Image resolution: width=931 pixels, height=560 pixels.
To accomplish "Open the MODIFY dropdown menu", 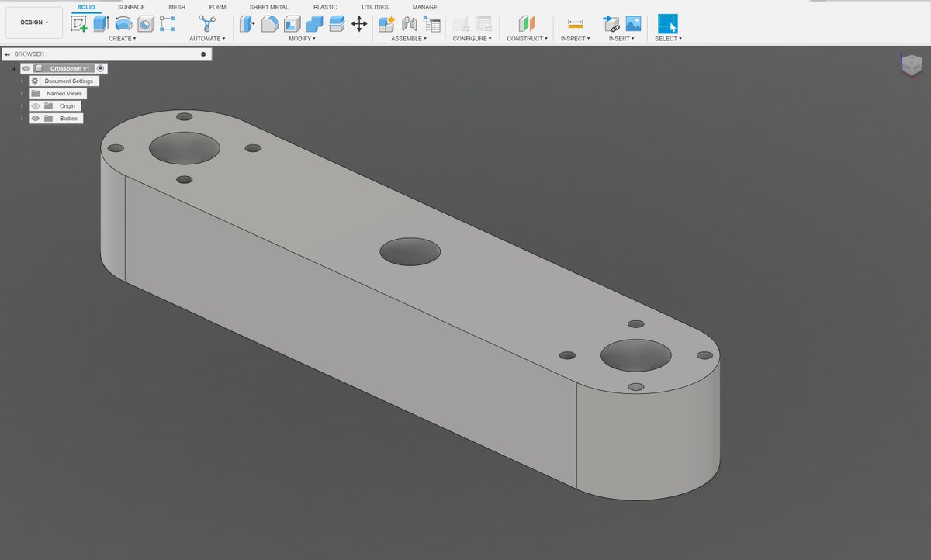I will (301, 37).
